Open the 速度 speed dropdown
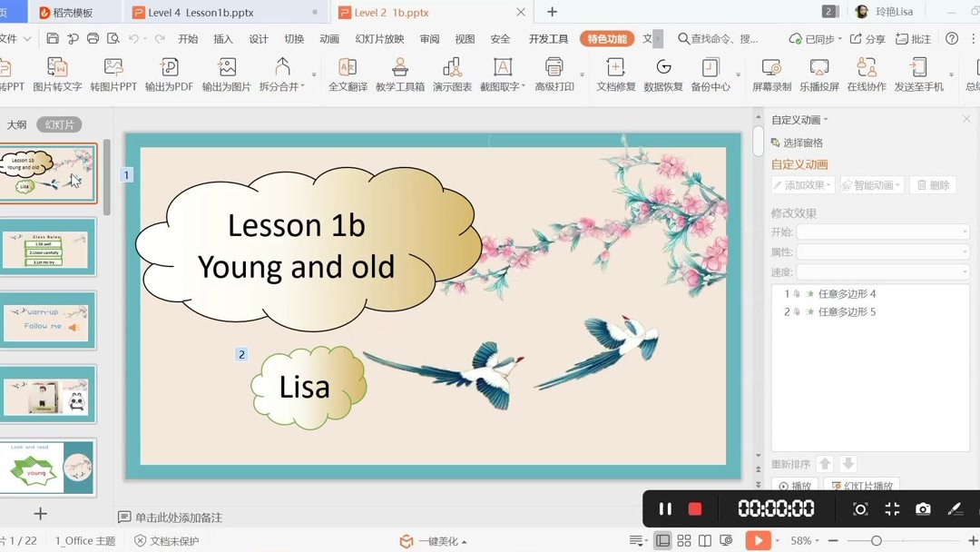The image size is (980, 552). (x=882, y=271)
